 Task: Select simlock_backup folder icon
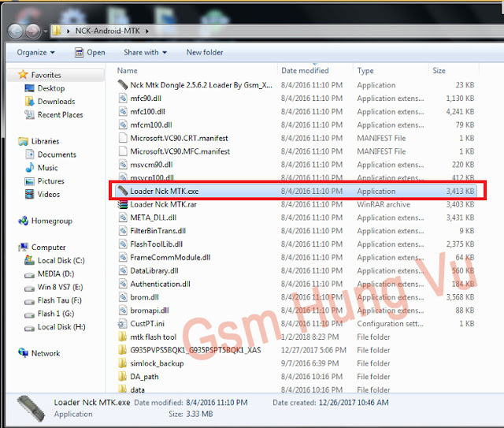tap(123, 363)
